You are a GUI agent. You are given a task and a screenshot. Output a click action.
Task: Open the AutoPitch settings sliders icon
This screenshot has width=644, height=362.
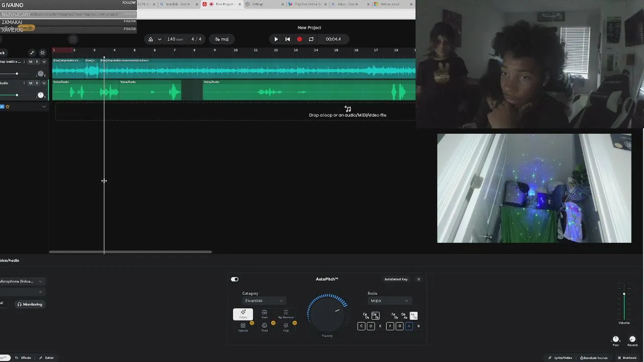point(418,279)
